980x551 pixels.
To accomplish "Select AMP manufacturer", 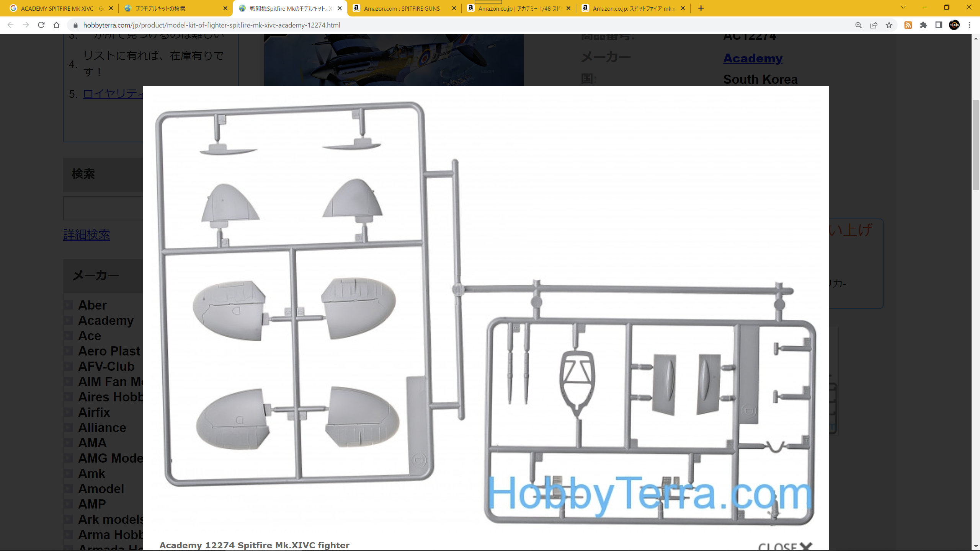I will pos(92,504).
